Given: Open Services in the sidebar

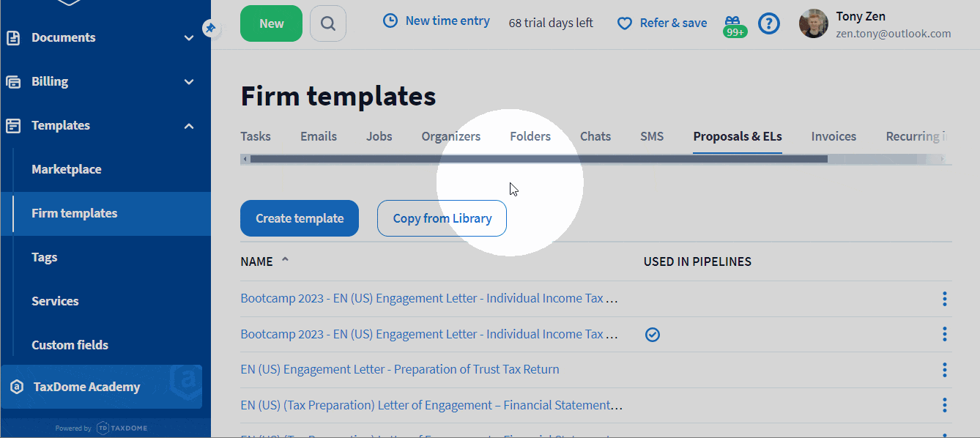Looking at the screenshot, I should pos(55,301).
